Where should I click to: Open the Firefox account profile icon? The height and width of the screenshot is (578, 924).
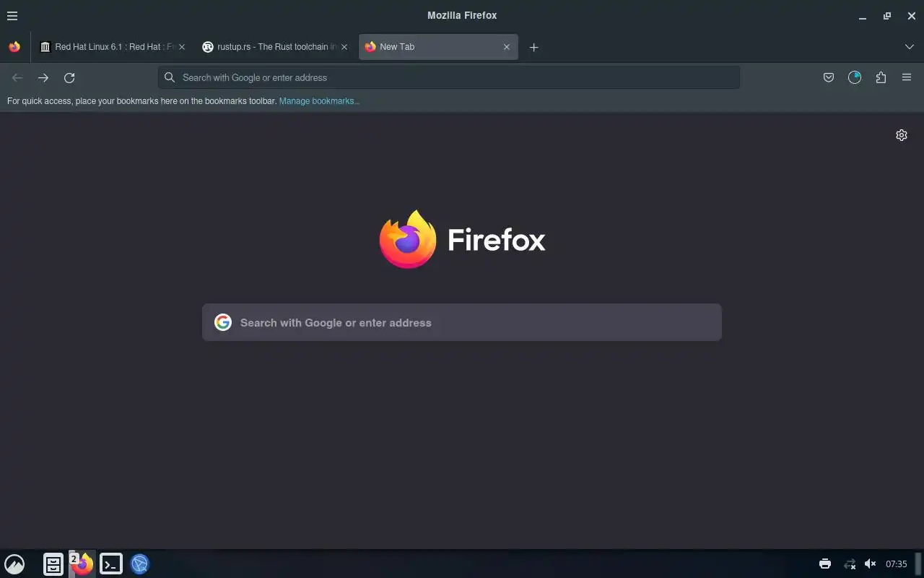click(x=855, y=77)
